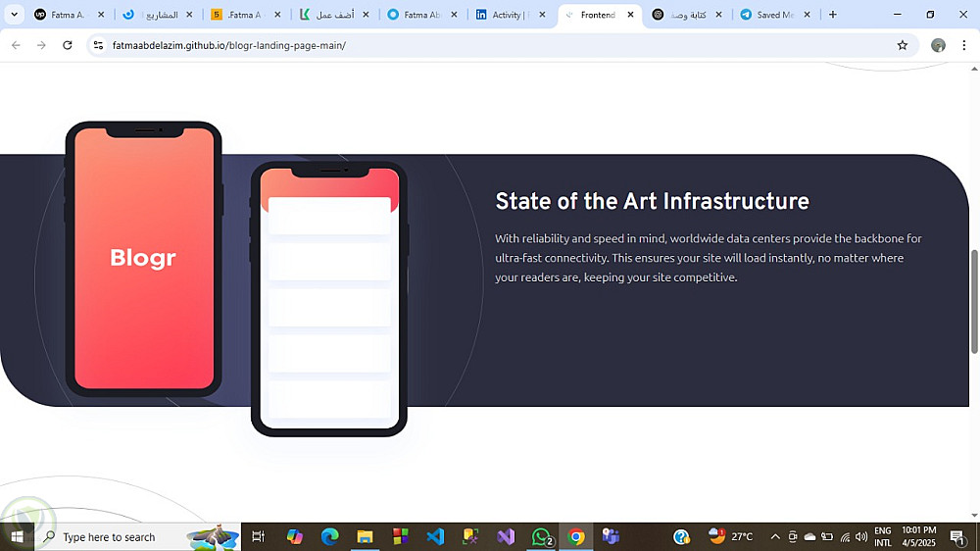Switch the ENG INTL input language

click(883, 536)
